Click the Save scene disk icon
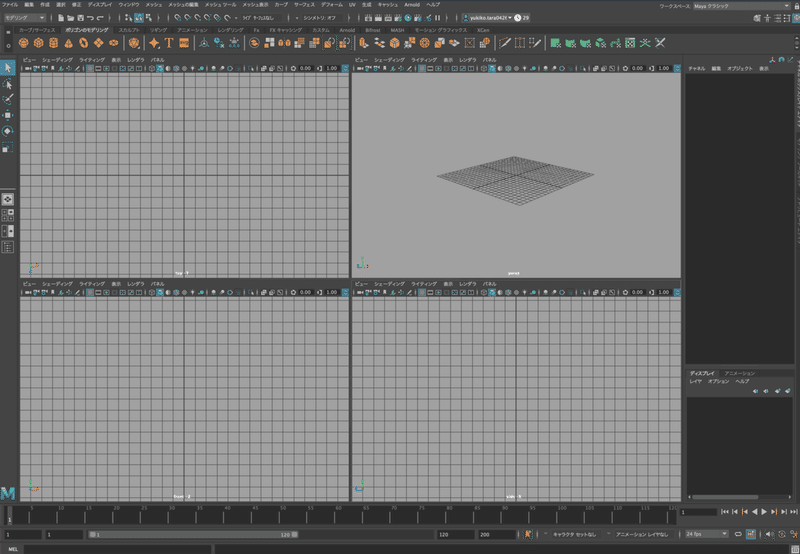The height and width of the screenshot is (554, 800). coord(81,18)
